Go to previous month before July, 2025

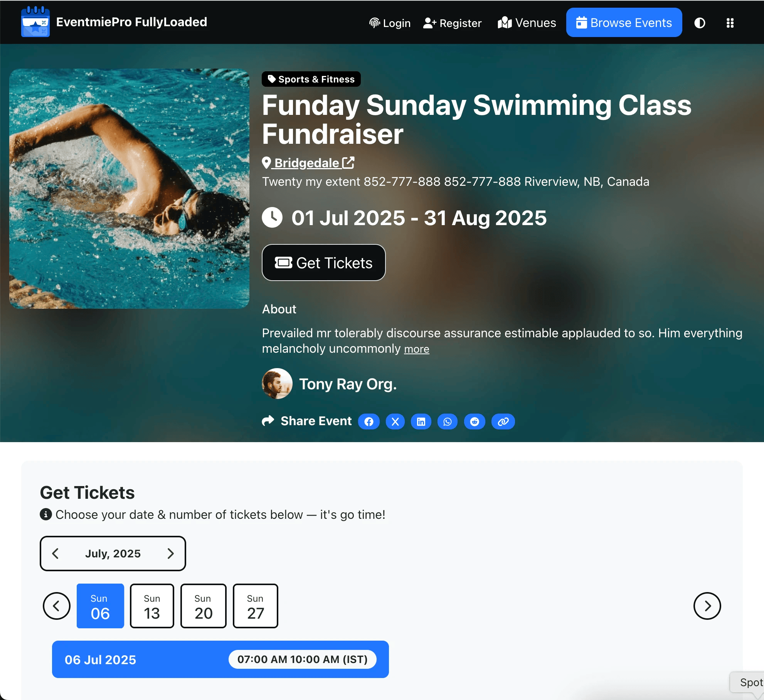(x=56, y=554)
